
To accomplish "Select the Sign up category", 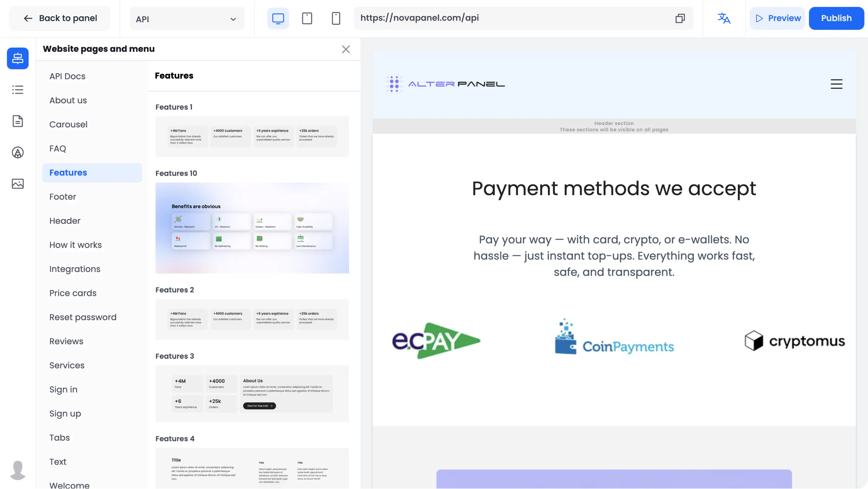I will (92, 414).
